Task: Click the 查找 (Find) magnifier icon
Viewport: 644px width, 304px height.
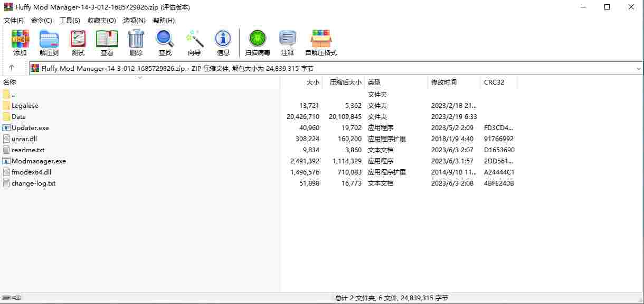Action: point(165,39)
